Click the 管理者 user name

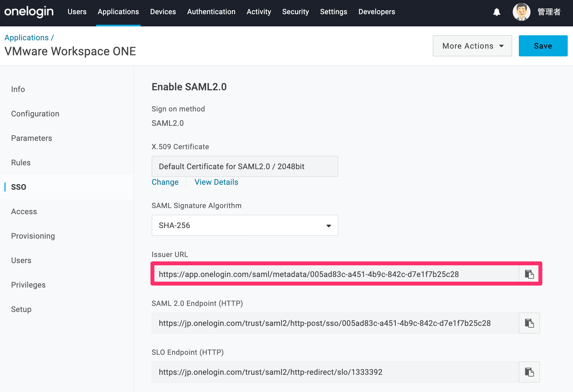click(549, 12)
